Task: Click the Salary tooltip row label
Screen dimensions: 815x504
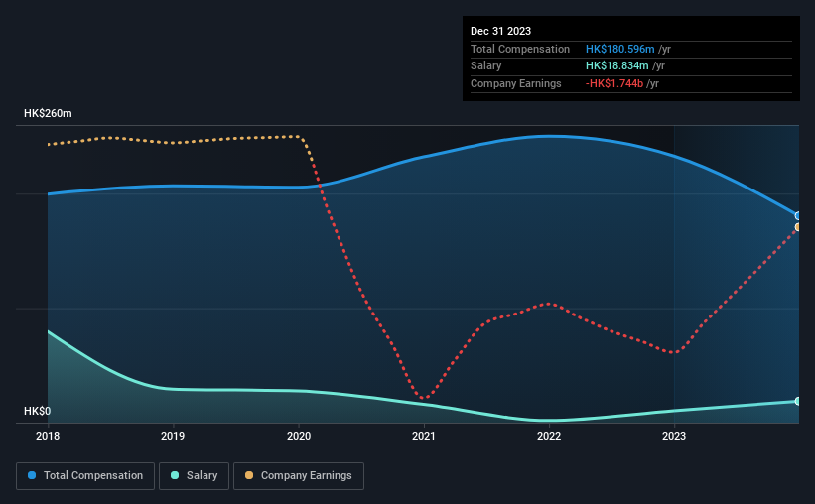Action: tap(486, 66)
